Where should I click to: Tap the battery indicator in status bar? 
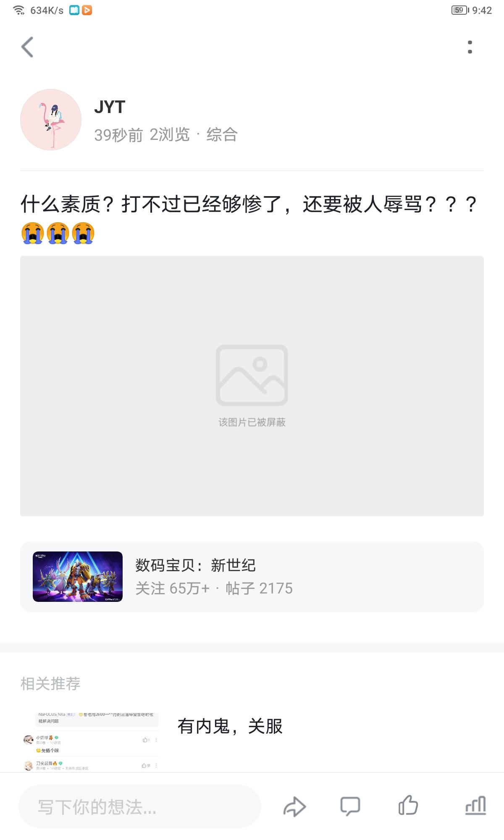click(460, 10)
